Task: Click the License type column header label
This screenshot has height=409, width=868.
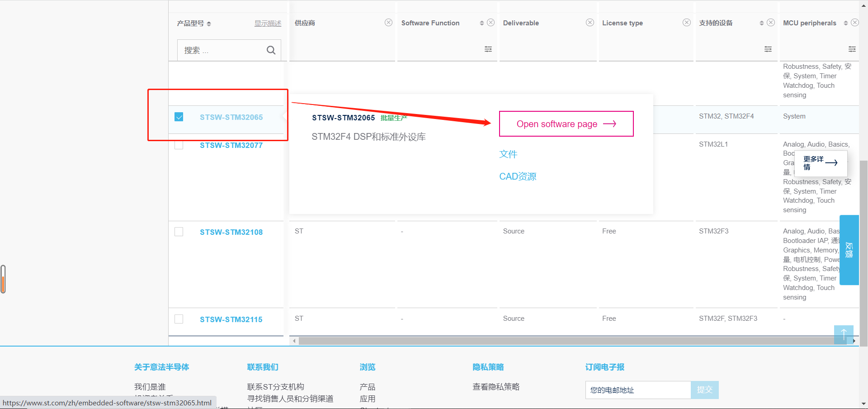Action: pos(623,23)
